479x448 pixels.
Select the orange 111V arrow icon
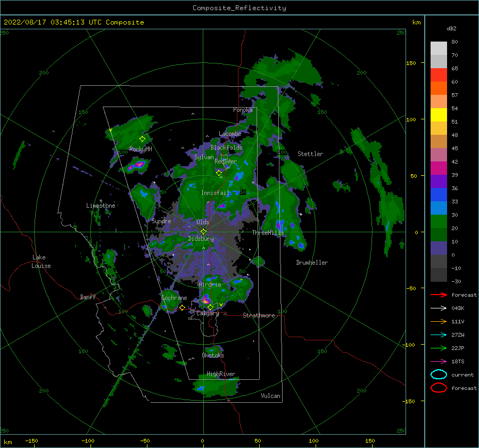point(439,321)
